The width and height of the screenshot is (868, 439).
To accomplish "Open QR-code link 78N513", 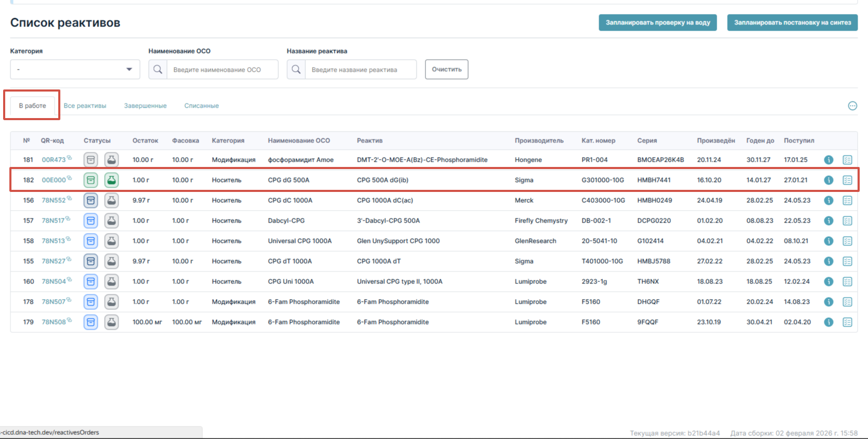I will click(x=53, y=241).
